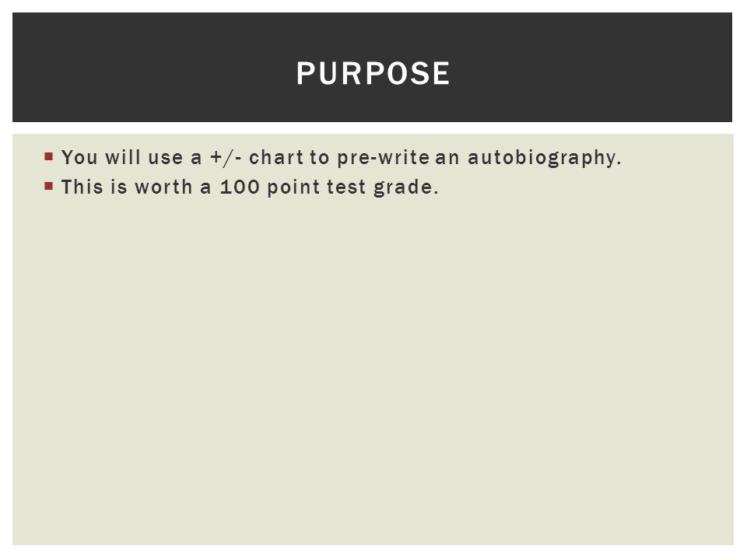Click the "+/-" symbol in first bullet
The height and width of the screenshot is (560, 747).
(226, 158)
